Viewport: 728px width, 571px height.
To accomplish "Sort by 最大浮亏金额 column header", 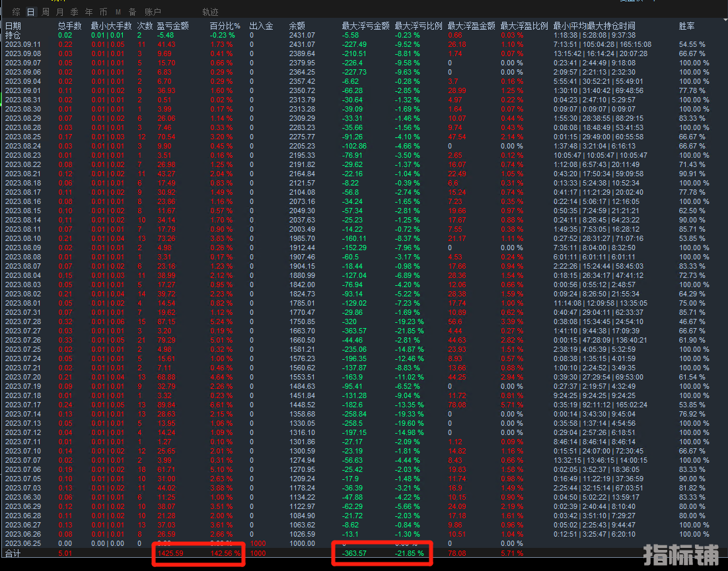I will pyautogui.click(x=365, y=26).
